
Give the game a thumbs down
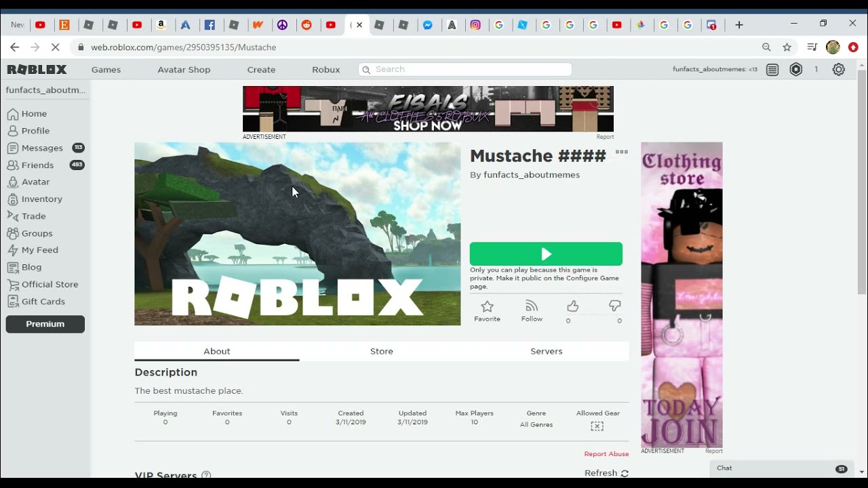[x=615, y=306]
